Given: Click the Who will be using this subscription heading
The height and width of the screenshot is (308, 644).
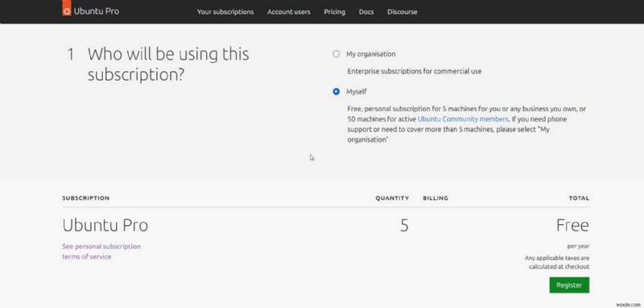Looking at the screenshot, I should point(168,65).
